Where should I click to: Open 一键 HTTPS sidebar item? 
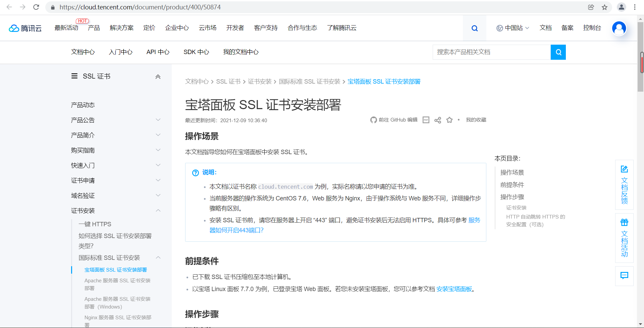click(x=95, y=224)
